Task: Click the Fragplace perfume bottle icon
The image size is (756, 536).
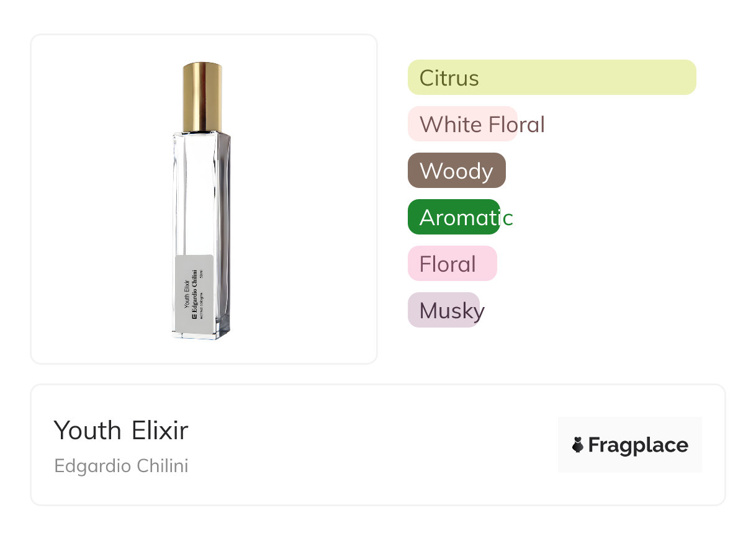Action: click(578, 445)
